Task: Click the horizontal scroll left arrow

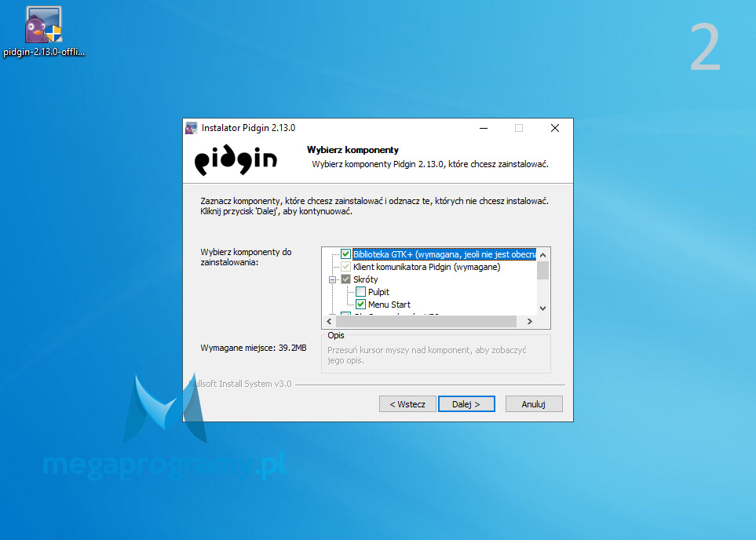Action: 329,321
